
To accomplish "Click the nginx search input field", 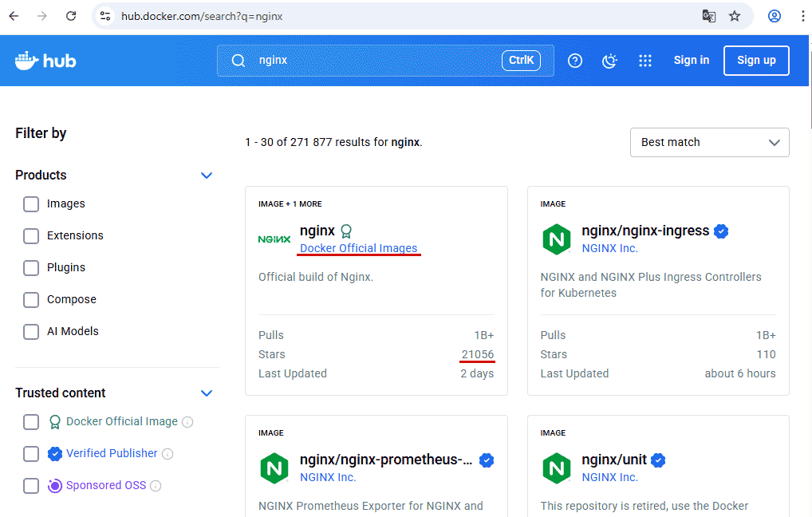I will (x=375, y=61).
